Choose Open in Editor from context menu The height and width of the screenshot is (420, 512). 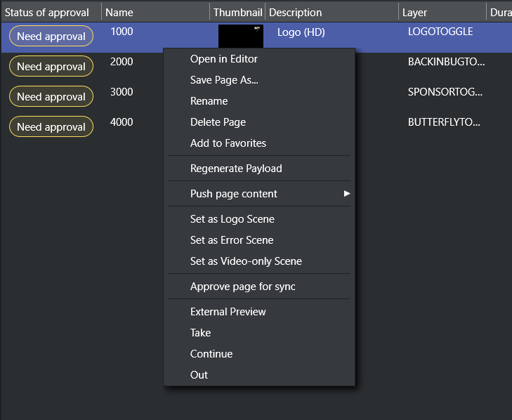tap(223, 59)
